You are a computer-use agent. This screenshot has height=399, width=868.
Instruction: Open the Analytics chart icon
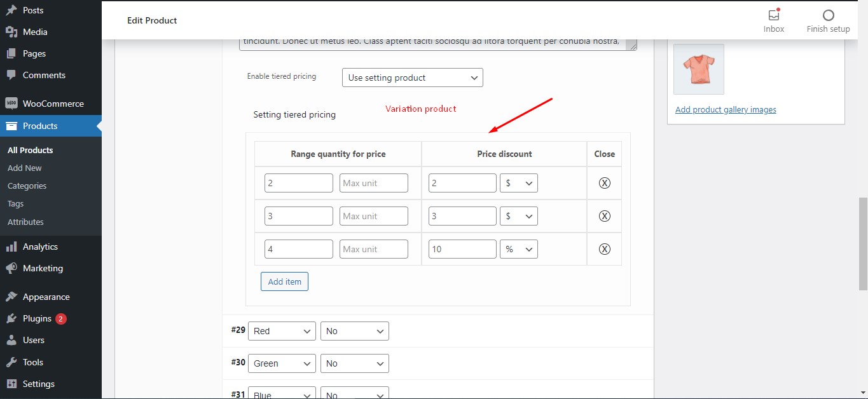click(11, 247)
